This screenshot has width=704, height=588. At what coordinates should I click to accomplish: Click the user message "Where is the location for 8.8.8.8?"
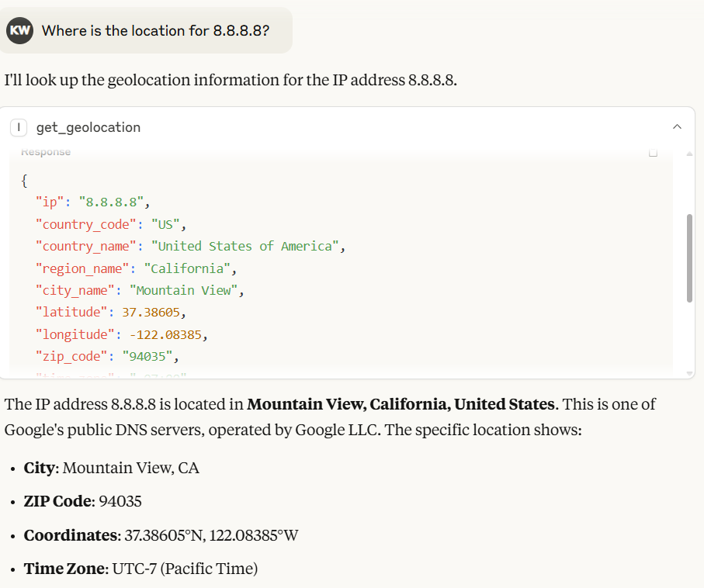click(155, 30)
